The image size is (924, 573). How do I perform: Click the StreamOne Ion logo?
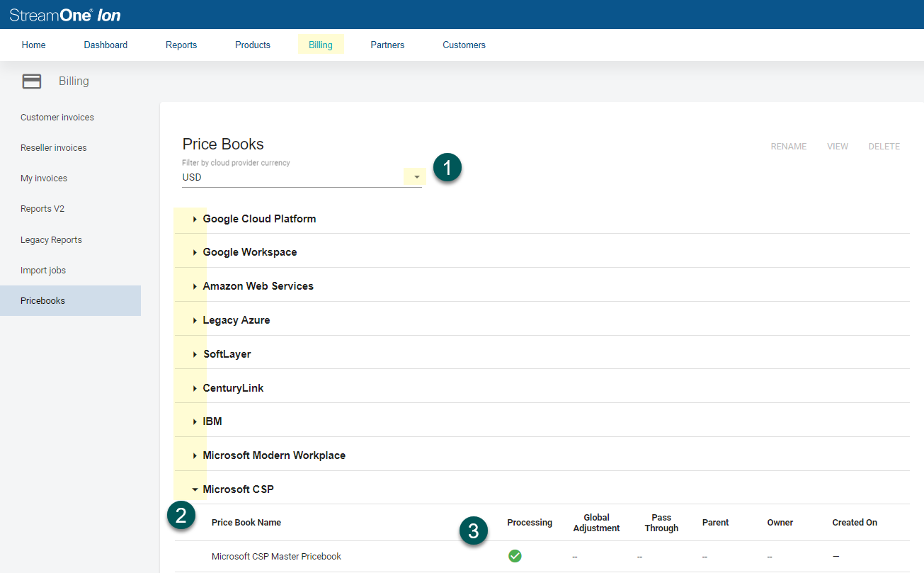pyautogui.click(x=65, y=14)
